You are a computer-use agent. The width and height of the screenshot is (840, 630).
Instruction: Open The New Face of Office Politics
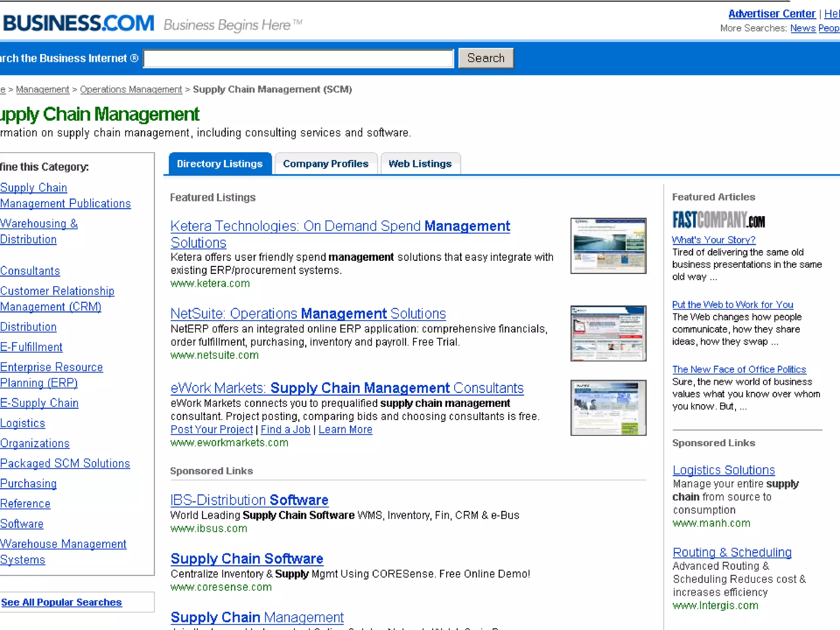pos(739,370)
